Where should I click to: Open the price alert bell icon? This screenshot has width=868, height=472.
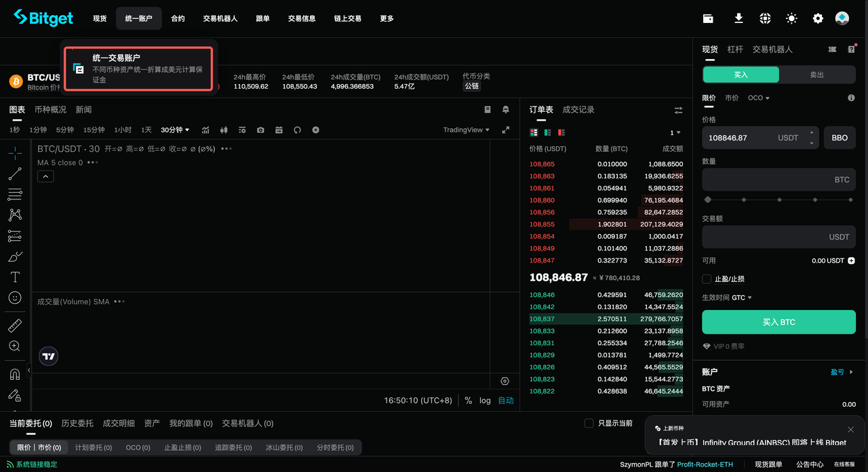click(505, 109)
